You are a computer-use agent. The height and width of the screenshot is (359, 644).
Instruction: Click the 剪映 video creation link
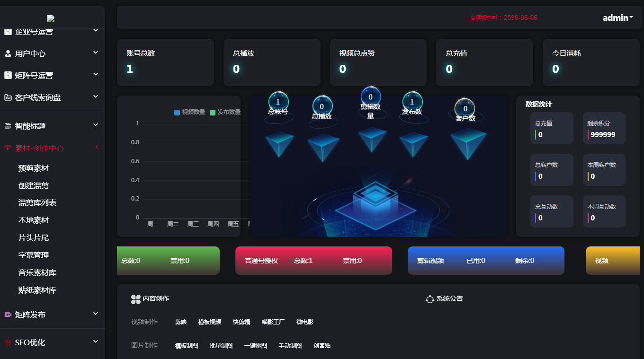pos(181,322)
